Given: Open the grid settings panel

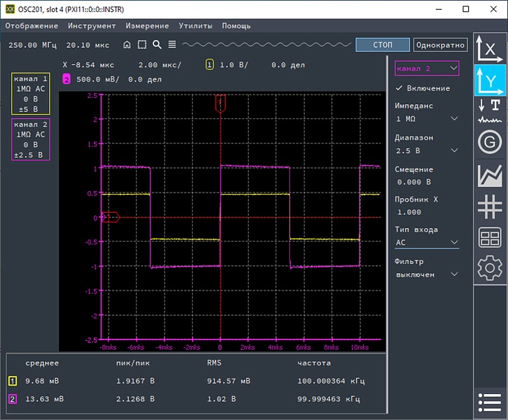Looking at the screenshot, I should tap(490, 206).
